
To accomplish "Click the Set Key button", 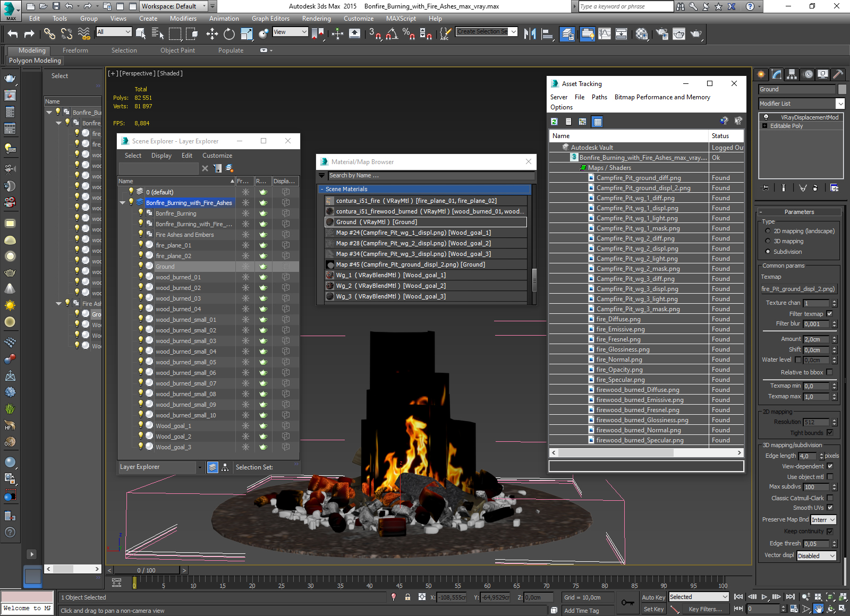I will coord(653,609).
